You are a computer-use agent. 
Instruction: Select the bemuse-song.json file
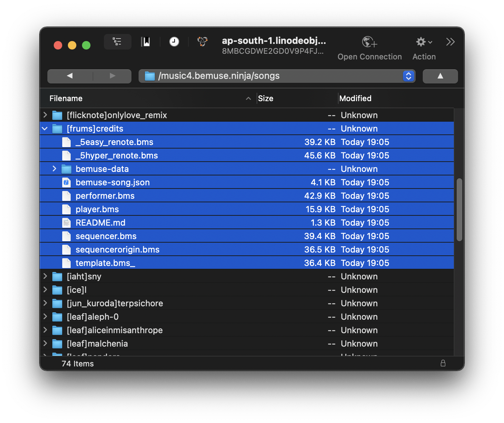point(112,182)
